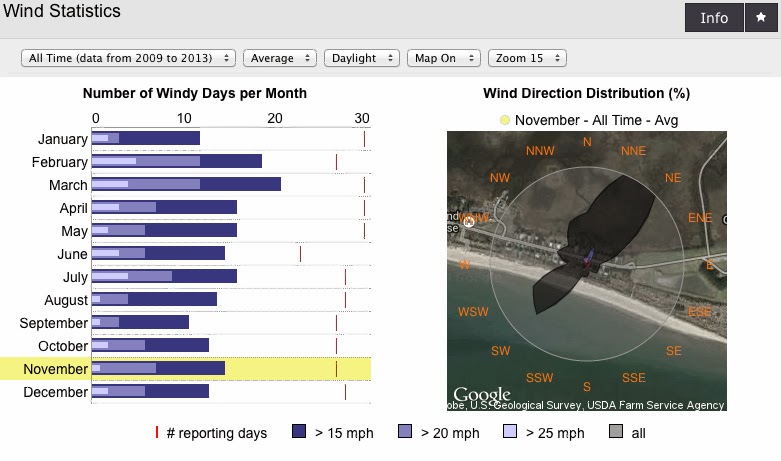Screen dimensions: 781x461
Task: Click the Google logo on the map
Action: click(x=482, y=395)
